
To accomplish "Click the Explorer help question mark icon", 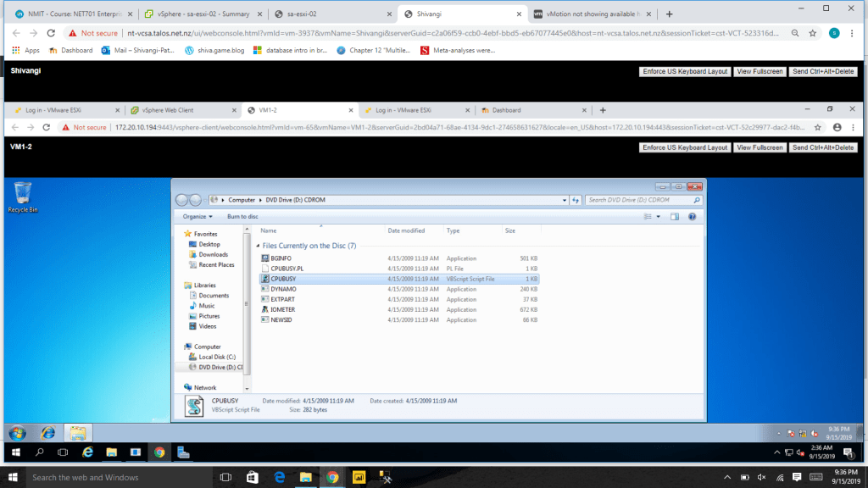I will (692, 216).
